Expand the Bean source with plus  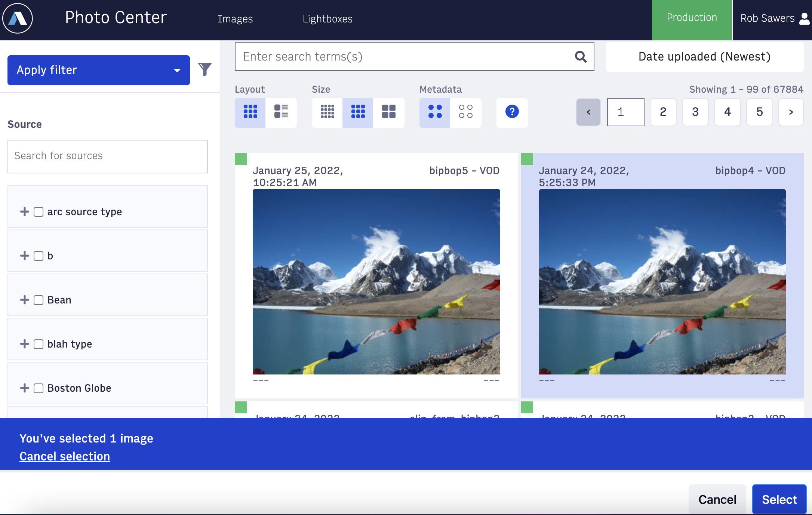click(x=25, y=300)
